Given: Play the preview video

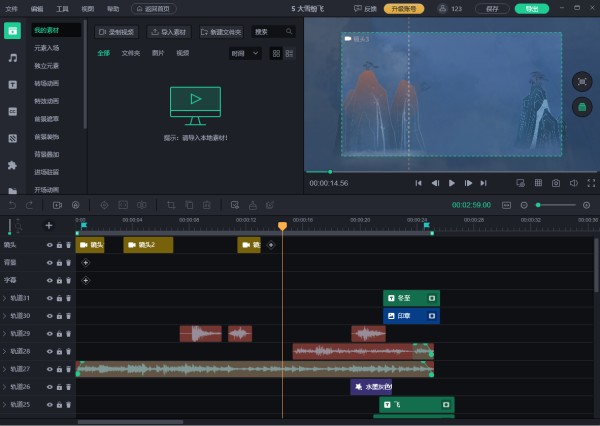Looking at the screenshot, I should (x=452, y=183).
